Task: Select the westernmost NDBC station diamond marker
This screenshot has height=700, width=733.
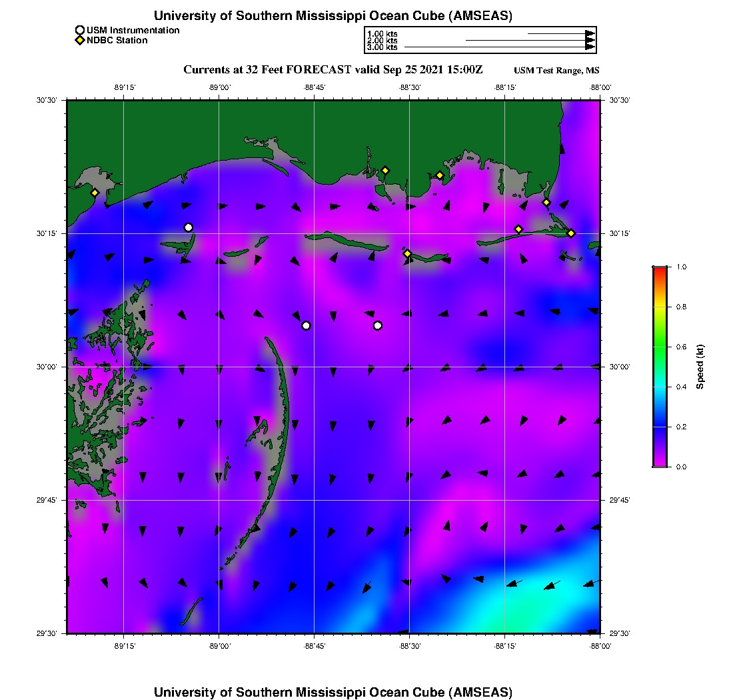Action: [95, 193]
